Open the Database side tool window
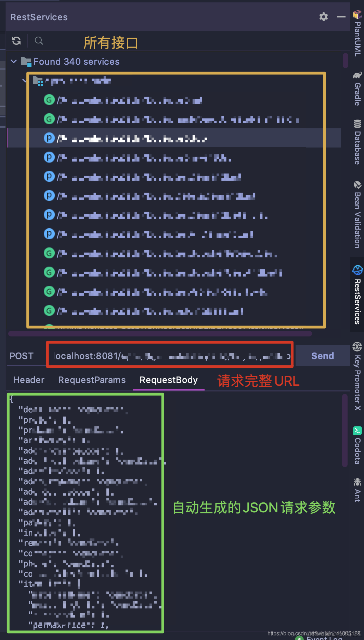This screenshot has height=640, width=364. point(357,142)
